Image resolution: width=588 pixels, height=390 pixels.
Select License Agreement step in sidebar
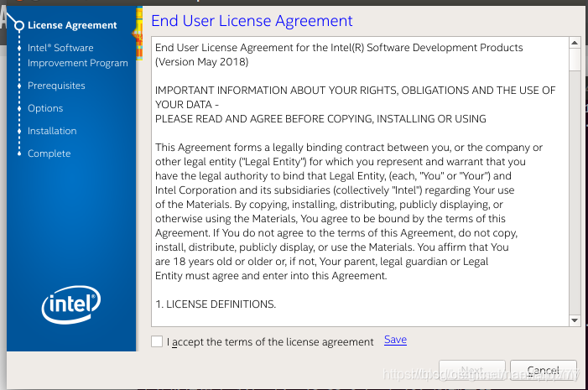coord(72,25)
